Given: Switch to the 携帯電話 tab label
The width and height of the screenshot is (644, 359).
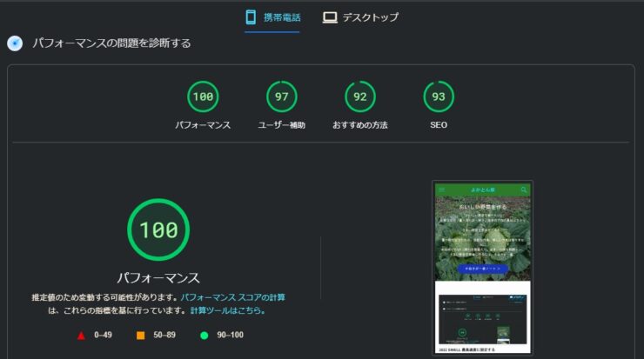Looking at the screenshot, I should (282, 17).
